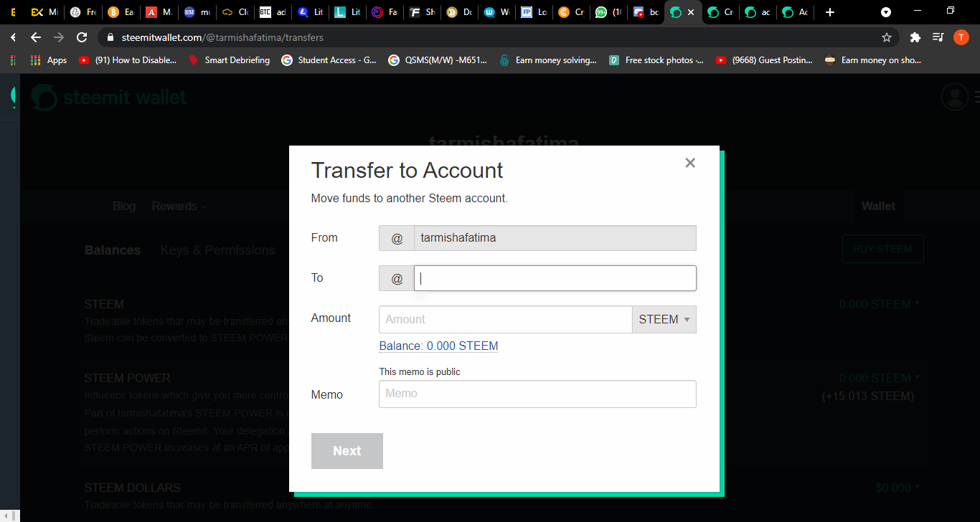980x522 pixels.
Task: Click the @ prefix beside the To field
Action: [397, 278]
